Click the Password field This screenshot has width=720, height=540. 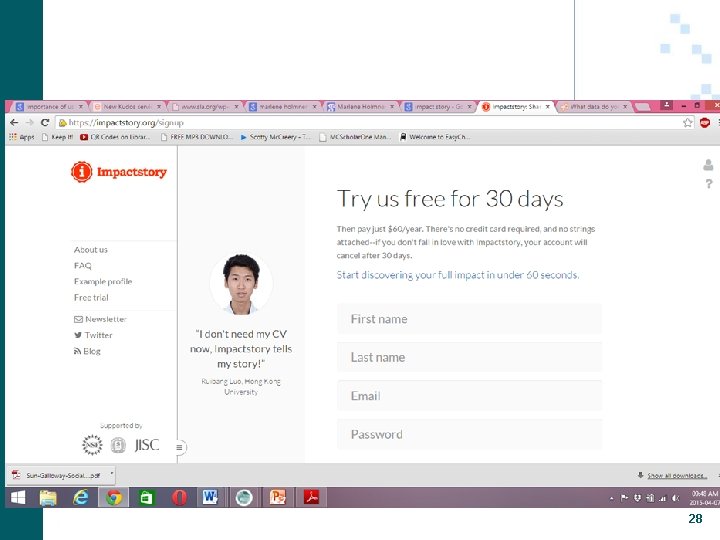point(469,434)
